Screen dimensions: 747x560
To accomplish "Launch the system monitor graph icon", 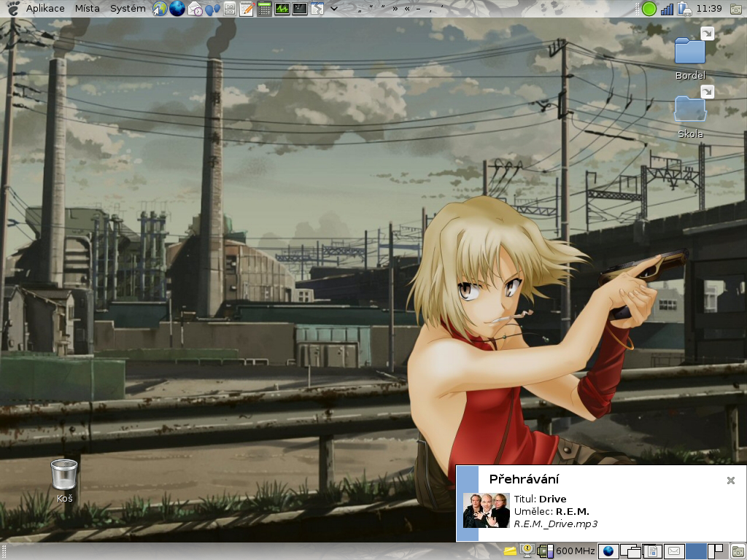I will (282, 9).
